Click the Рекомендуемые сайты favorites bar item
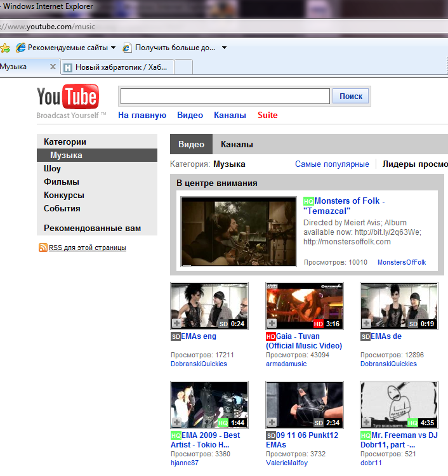This screenshot has height=476, width=448. coord(66,48)
